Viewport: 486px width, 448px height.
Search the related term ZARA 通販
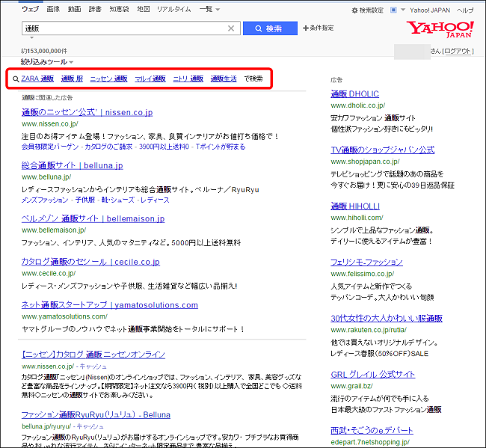[x=37, y=79]
